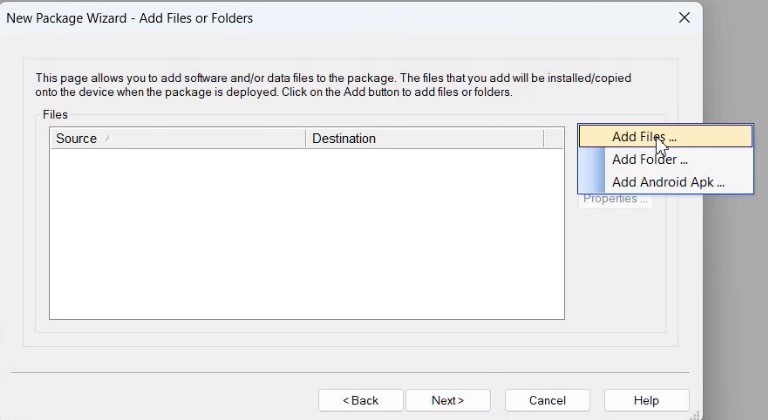Open Help for this wizard page
This screenshot has width=768, height=420.
pyautogui.click(x=646, y=400)
